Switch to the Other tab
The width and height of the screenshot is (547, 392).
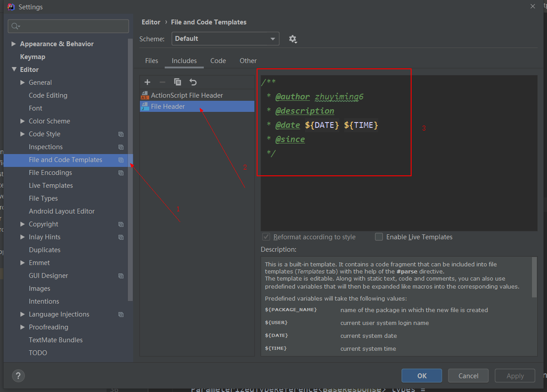(x=248, y=61)
